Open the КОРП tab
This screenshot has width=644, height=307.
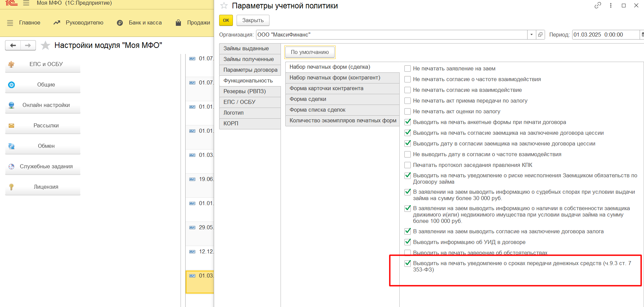click(x=250, y=124)
